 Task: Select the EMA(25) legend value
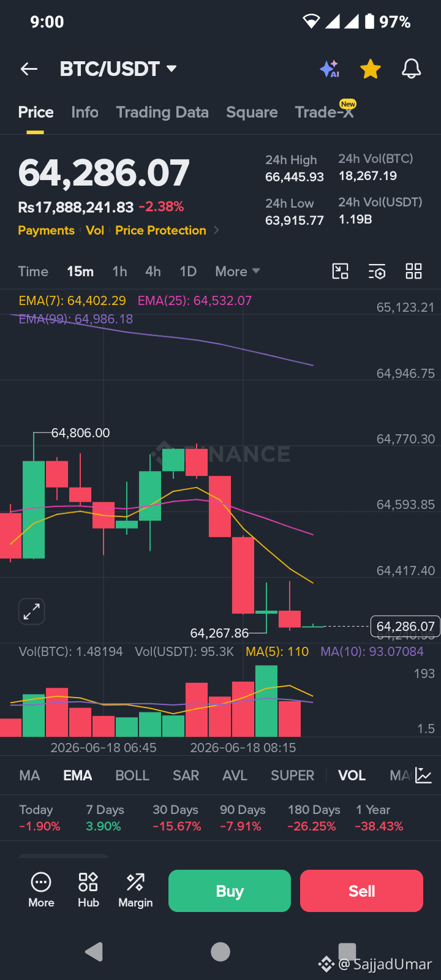(x=195, y=301)
